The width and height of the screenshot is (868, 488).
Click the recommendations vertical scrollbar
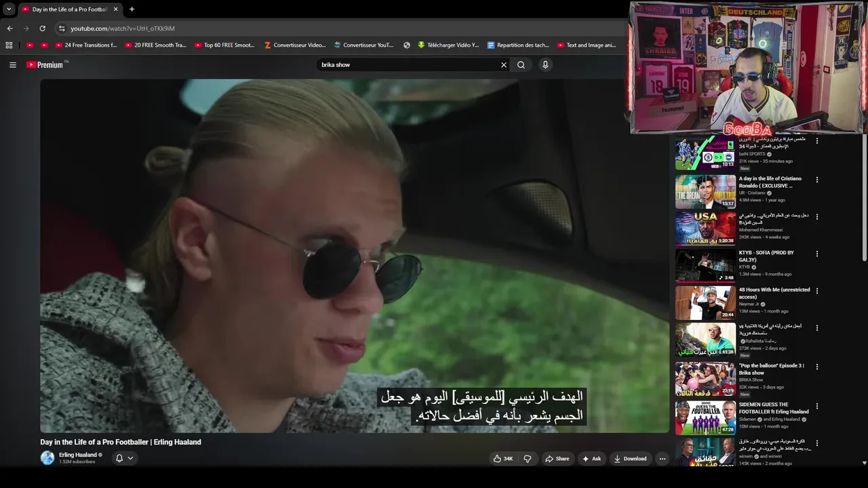[x=864, y=197]
